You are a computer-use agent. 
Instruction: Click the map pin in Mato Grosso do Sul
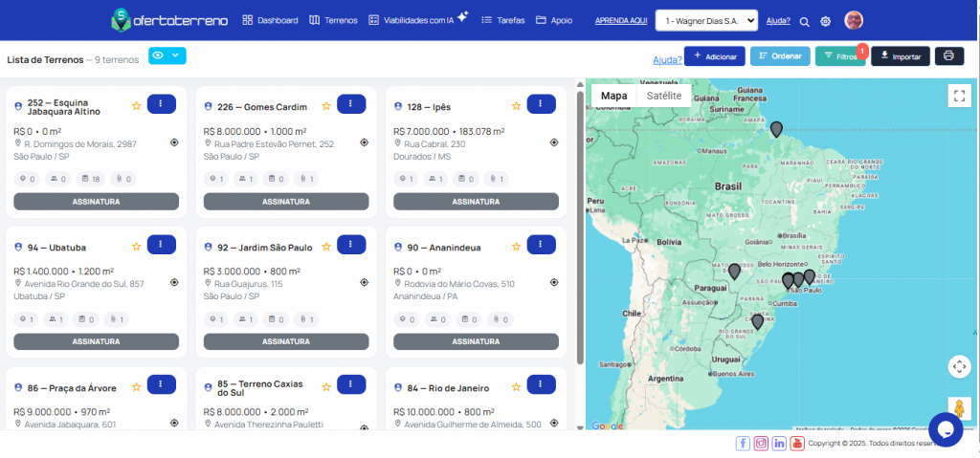point(734,272)
